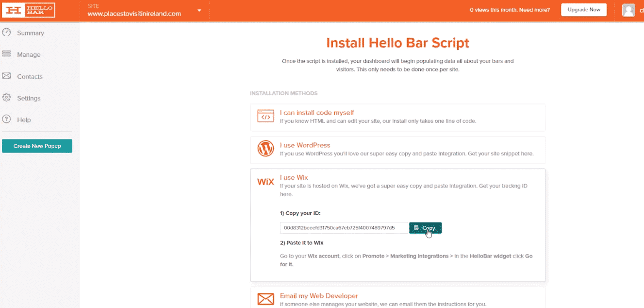644x308 pixels.
Task: Click the Manage list icon
Action: pos(6,54)
